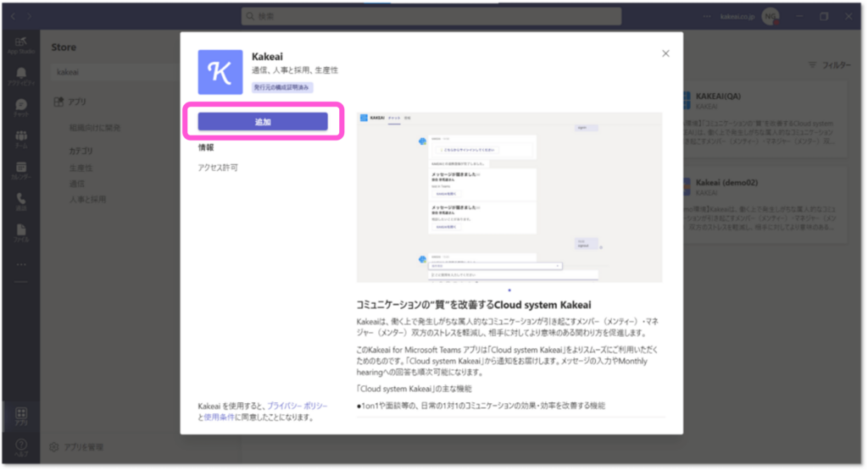Open Chat in the sidebar

pos(21,108)
